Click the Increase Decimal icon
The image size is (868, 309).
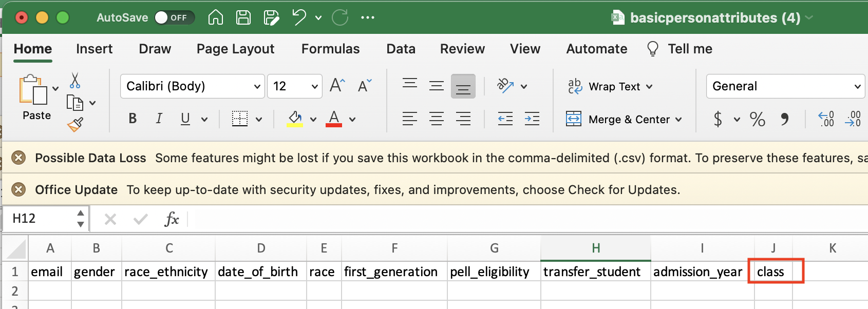[826, 119]
